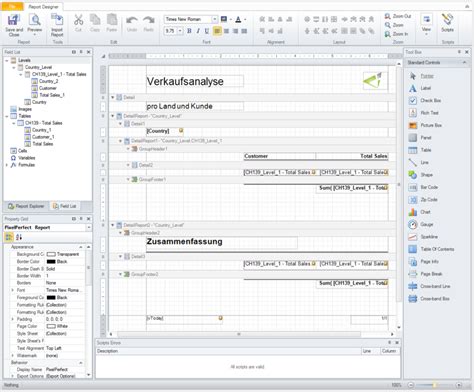The width and height of the screenshot is (474, 392).
Task: Collapse the Appearance property category
Action: pos(81,247)
